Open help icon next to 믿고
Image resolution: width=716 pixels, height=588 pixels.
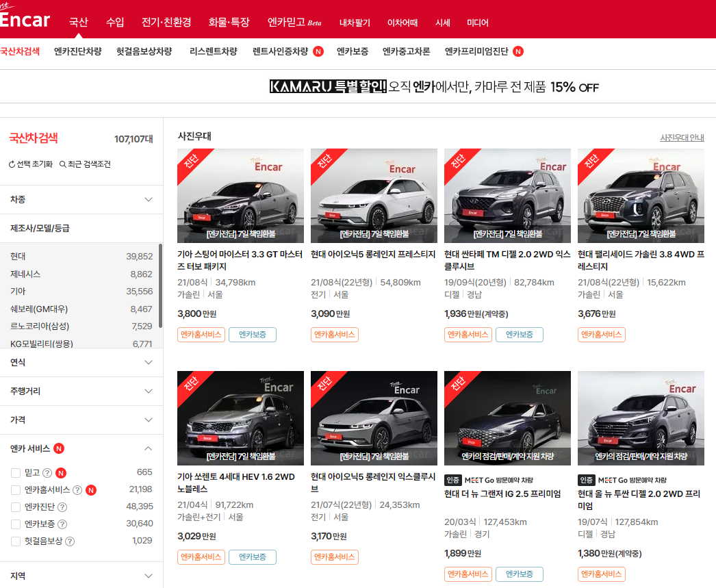tap(47, 473)
